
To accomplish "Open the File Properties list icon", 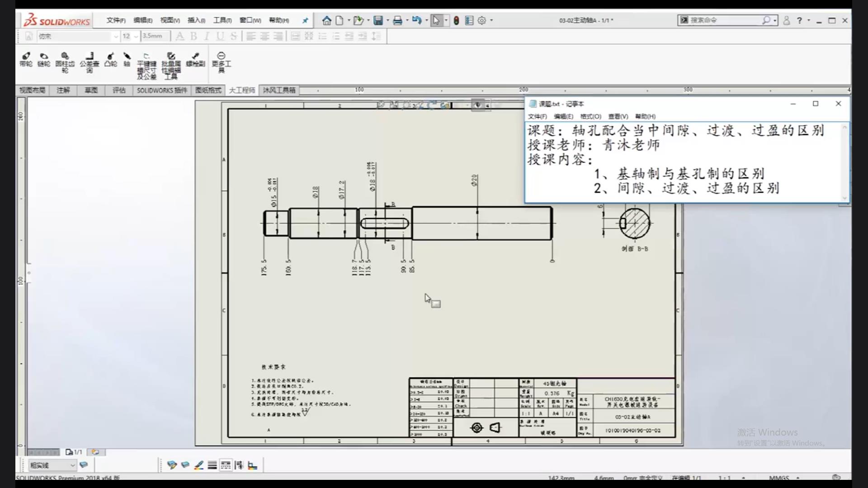I will (x=469, y=20).
